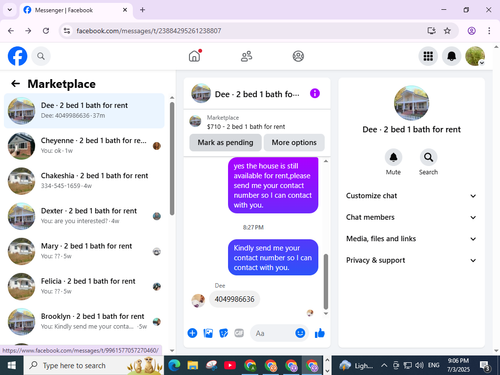View site information icon in address bar
This screenshot has width=500, height=375.
[x=67, y=31]
